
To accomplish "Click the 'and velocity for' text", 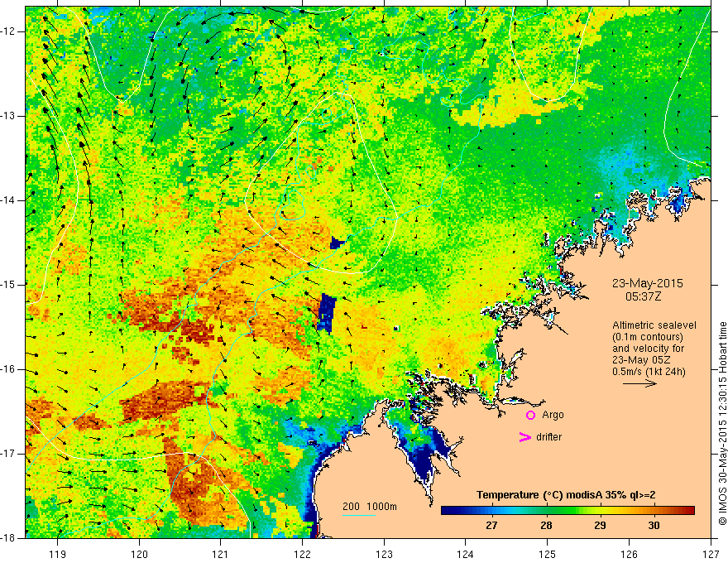I will click(648, 349).
